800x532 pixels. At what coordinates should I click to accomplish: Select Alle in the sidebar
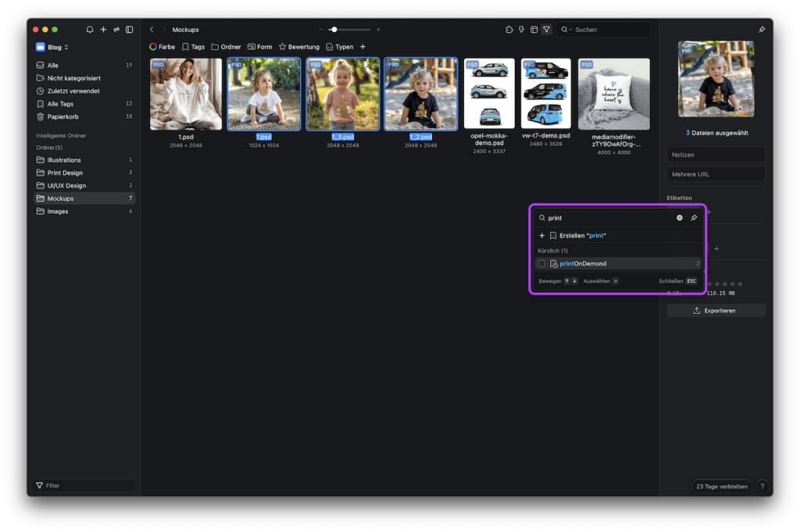(x=84, y=66)
